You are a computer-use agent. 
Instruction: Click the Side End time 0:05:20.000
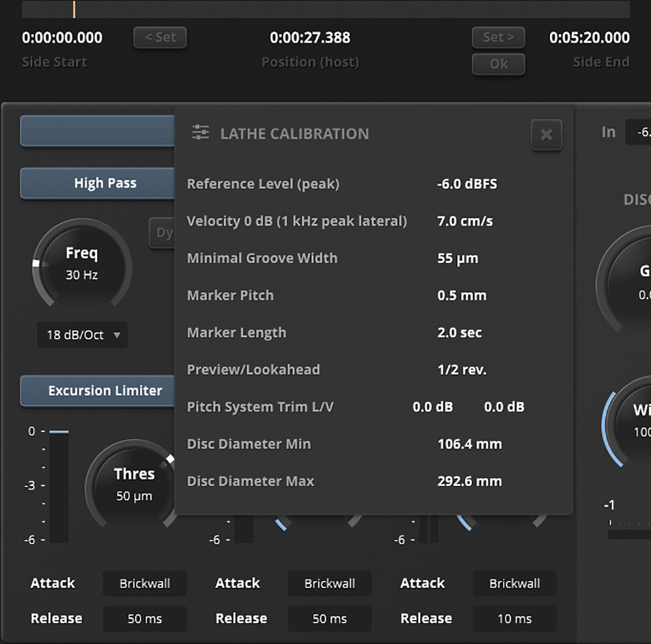tap(589, 38)
